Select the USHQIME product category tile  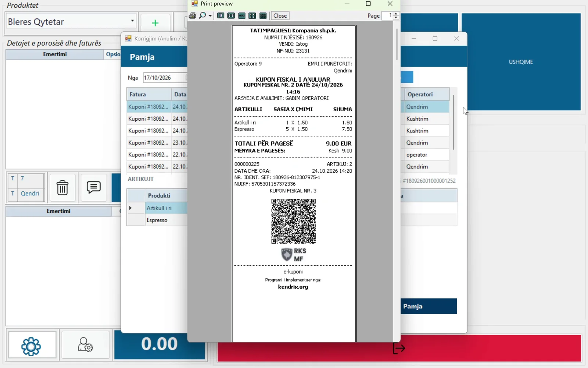(x=521, y=62)
